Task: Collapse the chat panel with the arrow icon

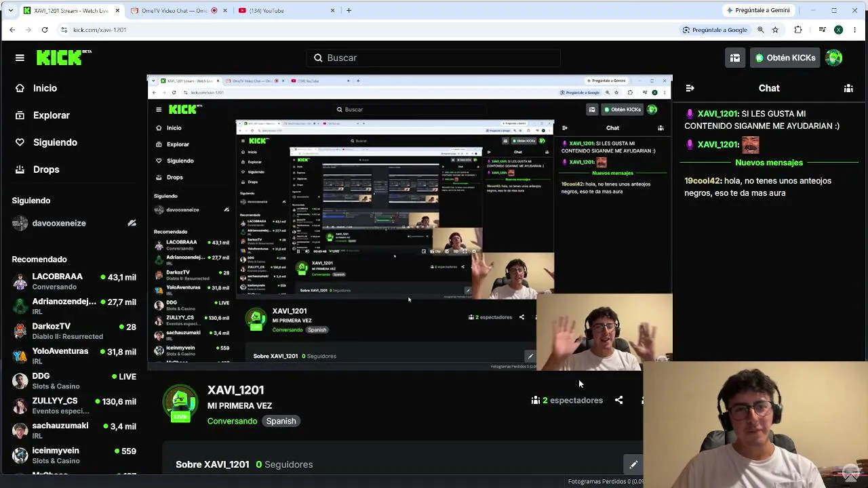Action: click(x=690, y=88)
